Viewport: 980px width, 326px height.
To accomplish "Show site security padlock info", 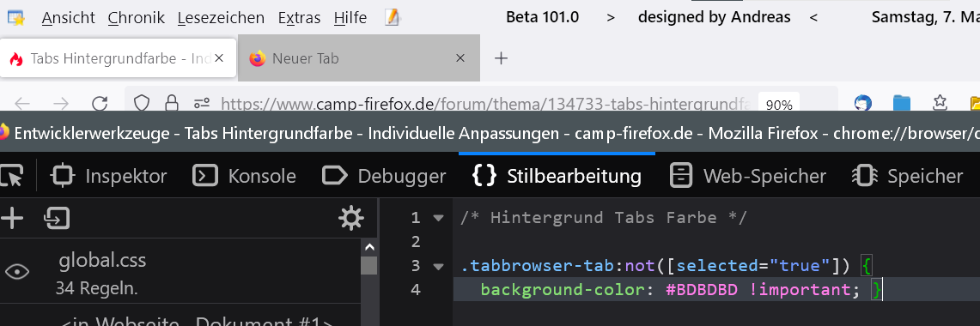I will [171, 104].
